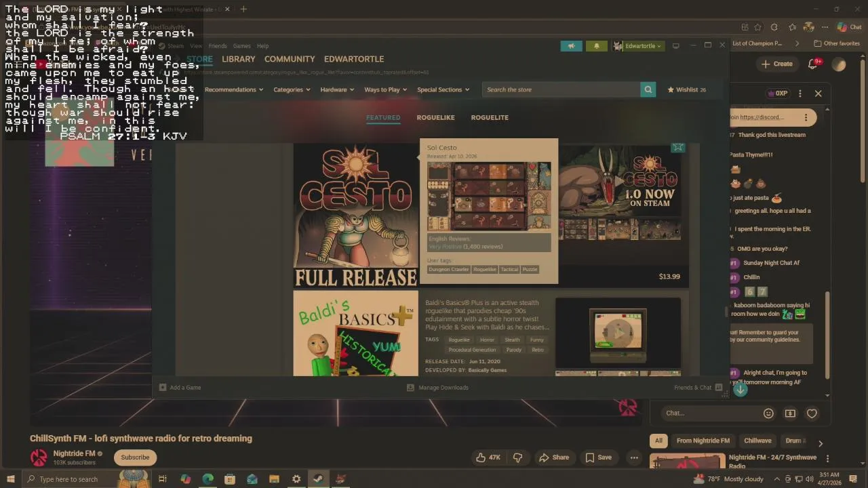
Task: Open the Windows Start menu
Action: point(10,479)
